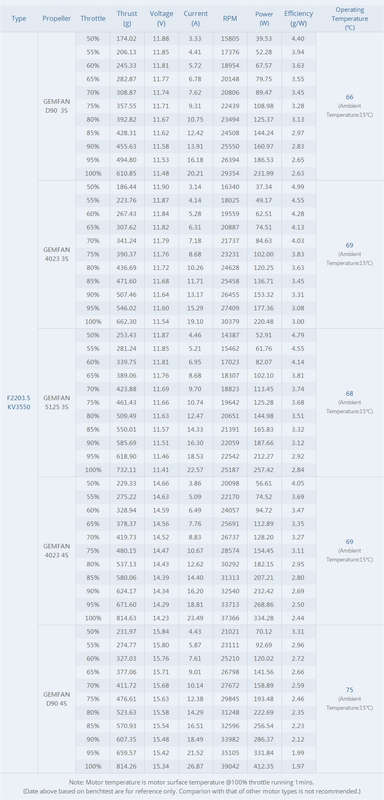Click the 39042 RPM value cell
The image size is (384, 800).
pos(230,766)
